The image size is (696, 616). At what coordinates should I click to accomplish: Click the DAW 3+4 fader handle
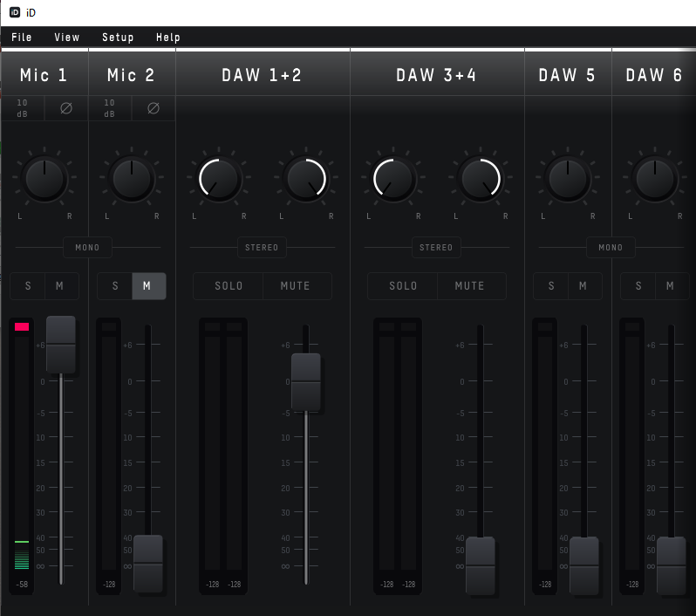(481, 565)
